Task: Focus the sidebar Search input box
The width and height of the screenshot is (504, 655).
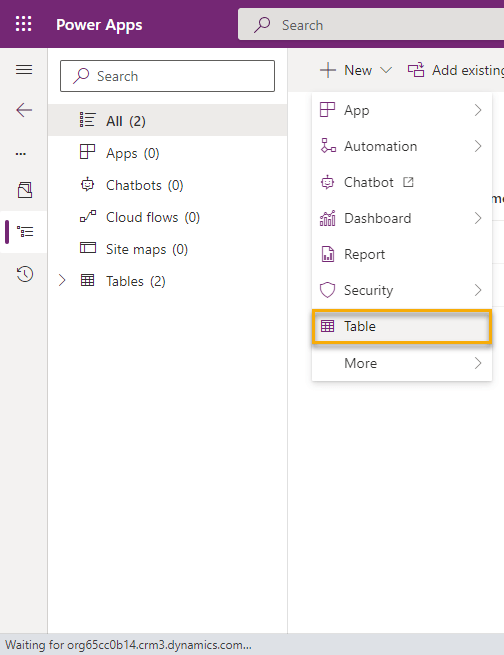Action: [167, 76]
